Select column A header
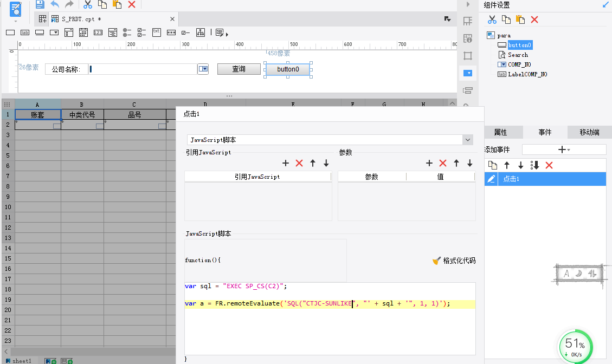This screenshot has width=612, height=364. (37, 104)
